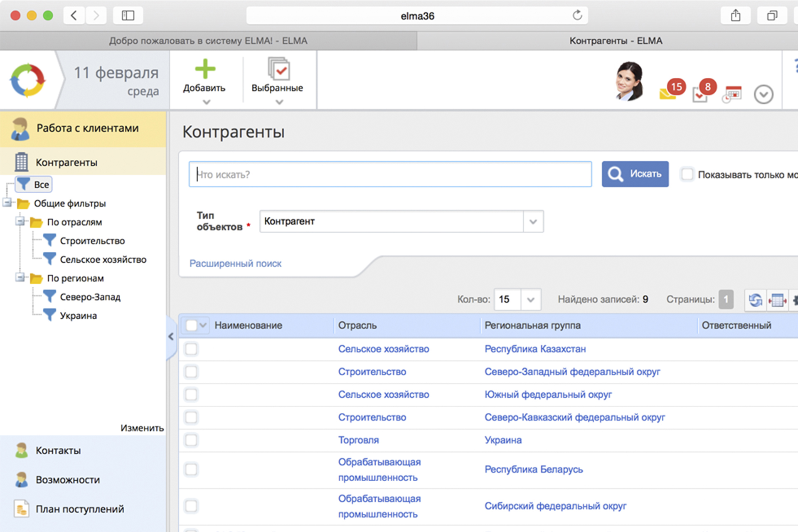Image resolution: width=798 pixels, height=532 pixels.
Task: Switch to the Добро пожаловать browser tab
Action: (x=208, y=41)
